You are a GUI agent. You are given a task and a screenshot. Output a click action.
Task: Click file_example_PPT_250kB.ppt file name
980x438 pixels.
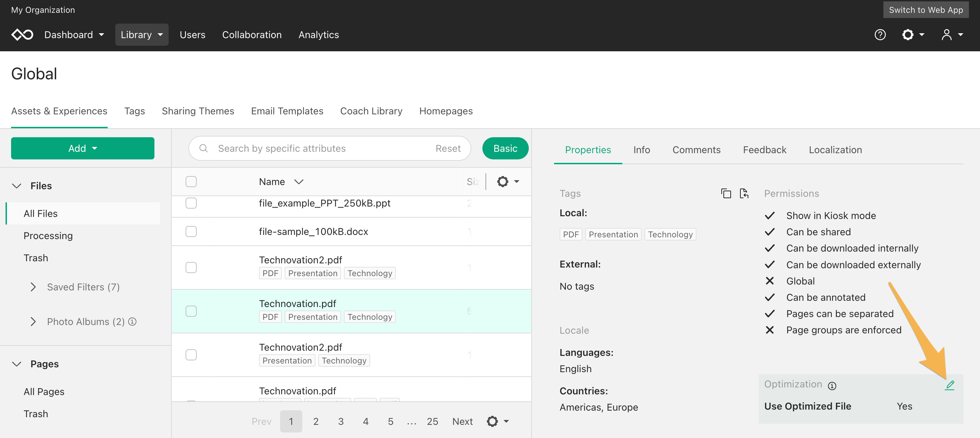(324, 203)
